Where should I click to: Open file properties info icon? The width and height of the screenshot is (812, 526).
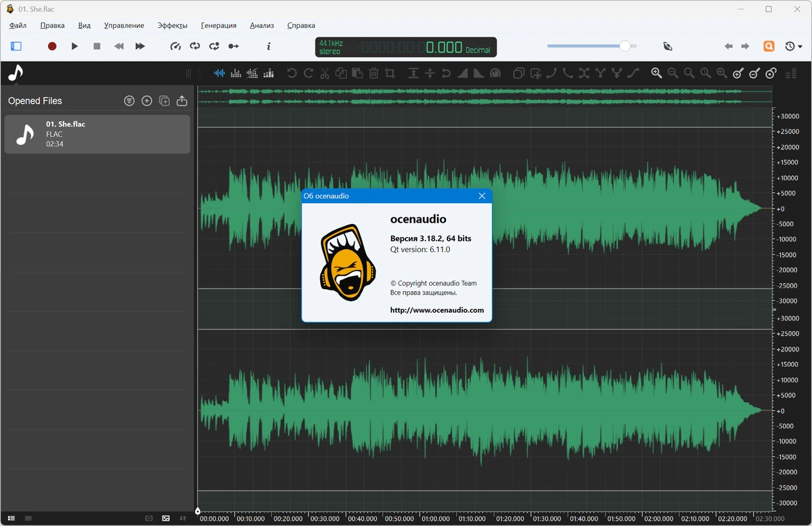[269, 46]
